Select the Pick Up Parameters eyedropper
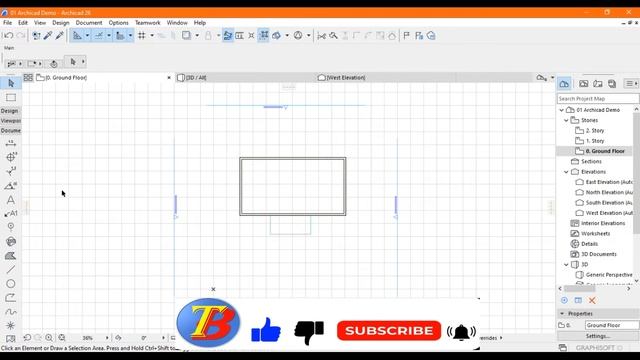Screen dimensions: 640x360 [x=48, y=36]
